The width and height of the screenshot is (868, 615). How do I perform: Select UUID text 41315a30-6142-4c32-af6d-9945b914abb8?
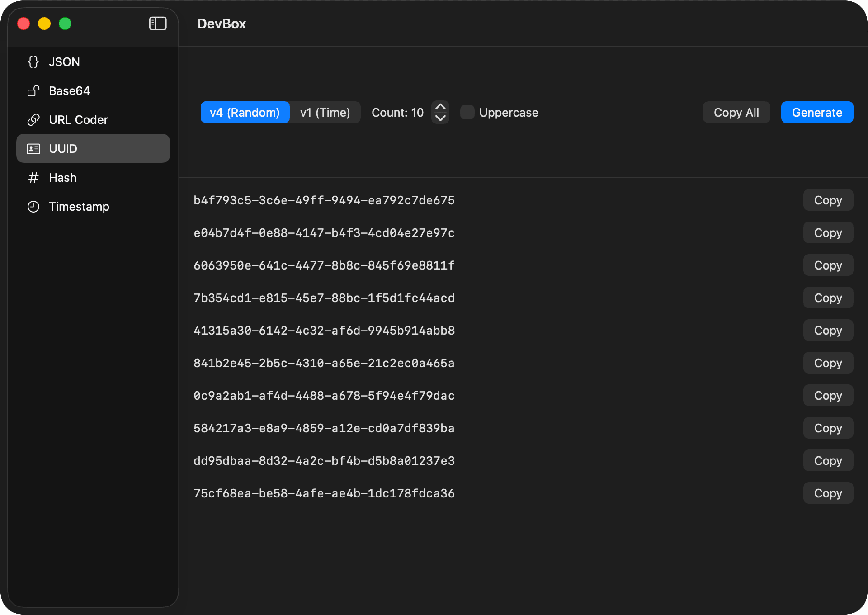pyautogui.click(x=324, y=331)
